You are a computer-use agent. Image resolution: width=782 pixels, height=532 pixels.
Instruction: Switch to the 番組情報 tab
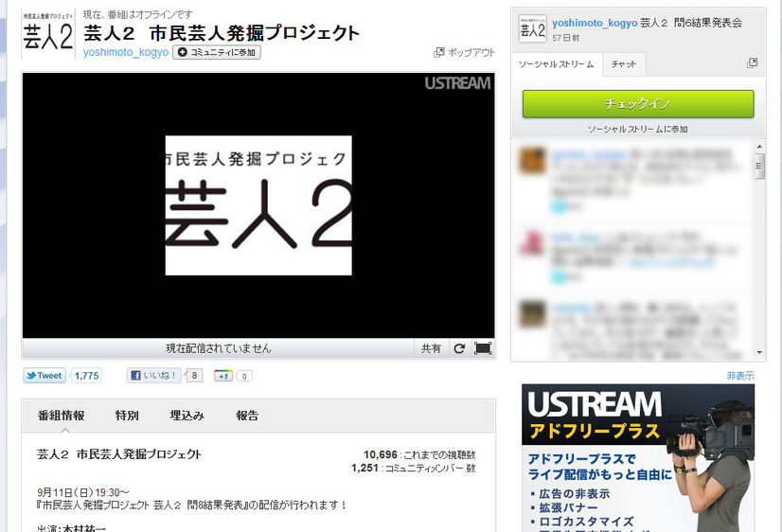(61, 416)
